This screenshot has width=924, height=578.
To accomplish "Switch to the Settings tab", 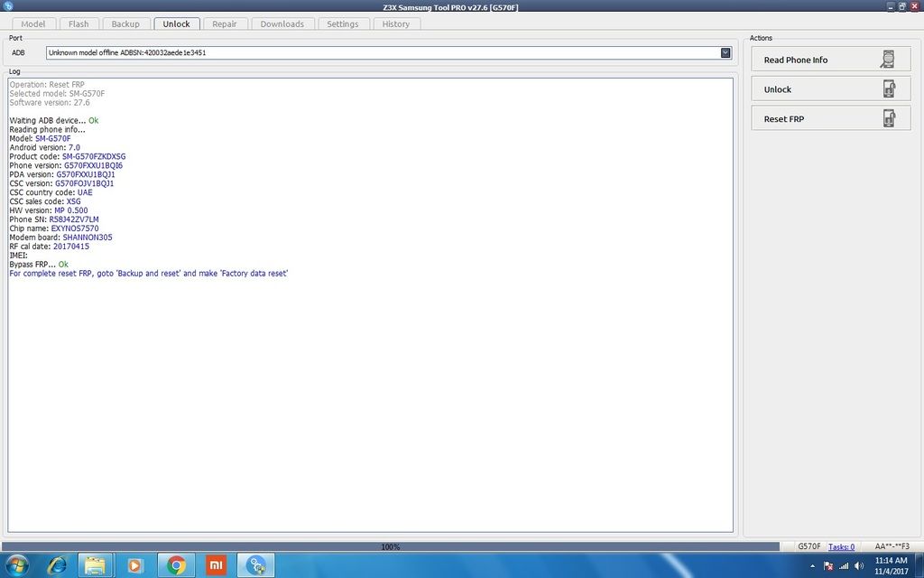I will point(342,24).
